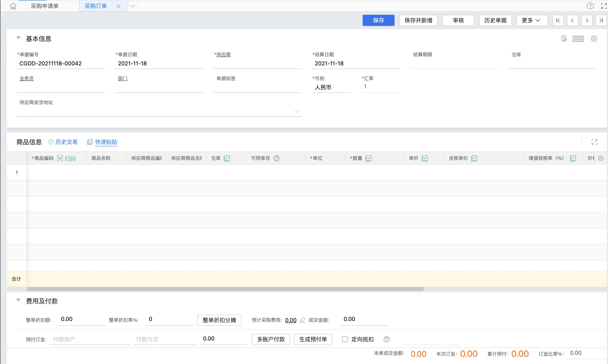
Task: Open the keyboard shortcut icon
Action: pos(578,39)
